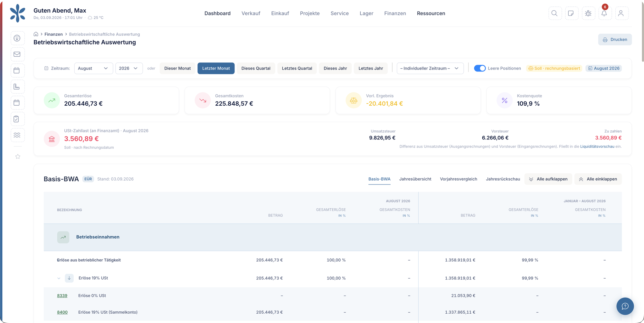Click the page vertical scrollbar
Screen dimensions: 644x323
click(x=643, y=32)
